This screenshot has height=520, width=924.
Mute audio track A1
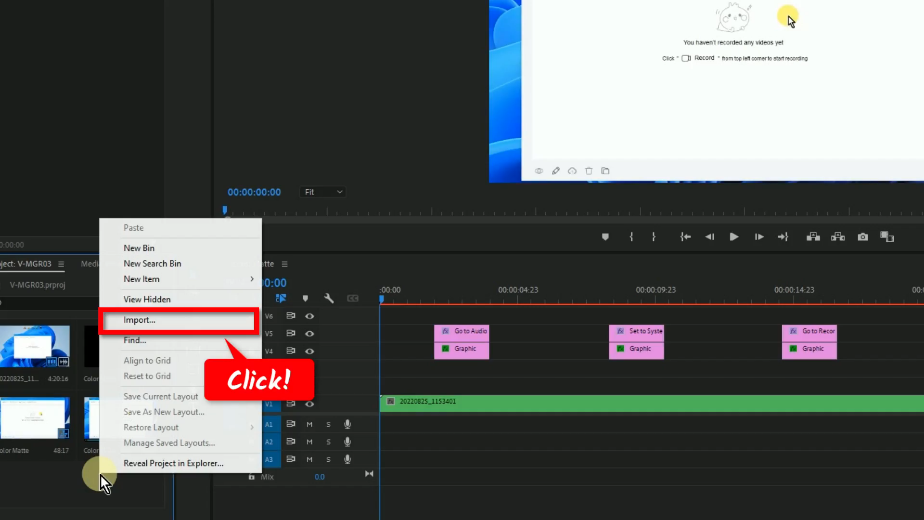coord(309,424)
